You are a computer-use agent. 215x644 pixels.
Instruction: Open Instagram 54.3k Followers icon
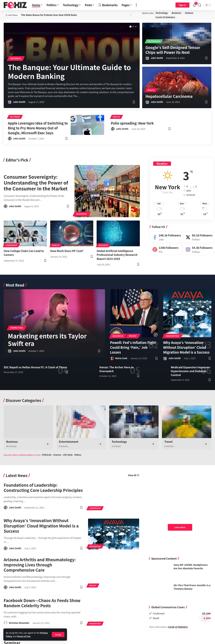(x=188, y=249)
